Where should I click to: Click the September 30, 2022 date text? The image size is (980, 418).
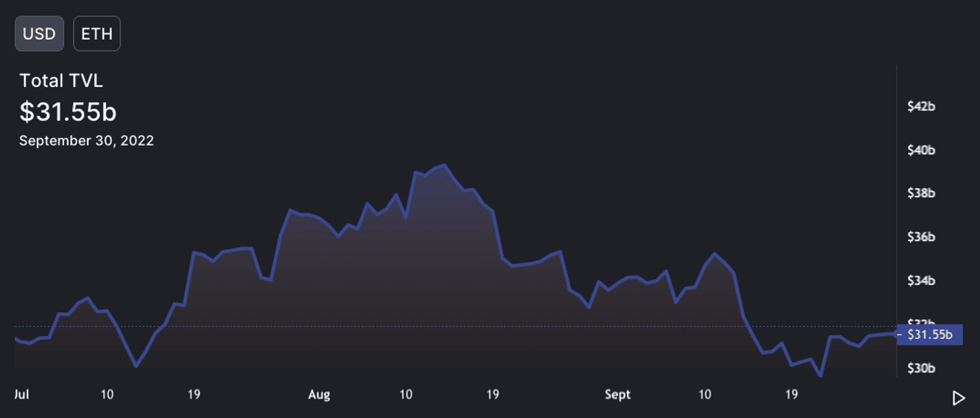click(86, 141)
